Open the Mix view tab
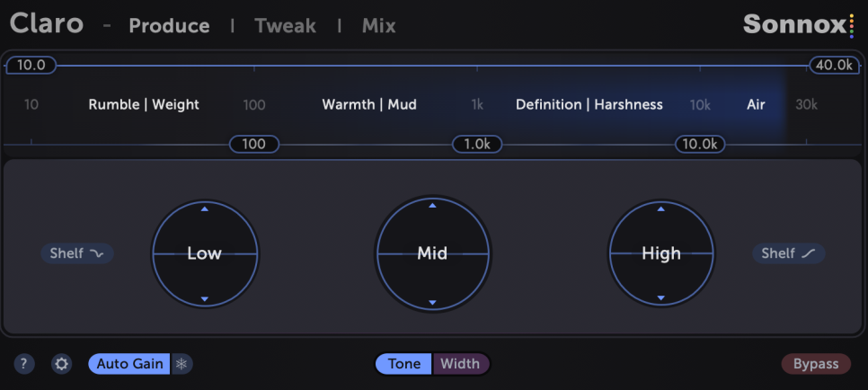The width and height of the screenshot is (868, 390). coord(378,26)
